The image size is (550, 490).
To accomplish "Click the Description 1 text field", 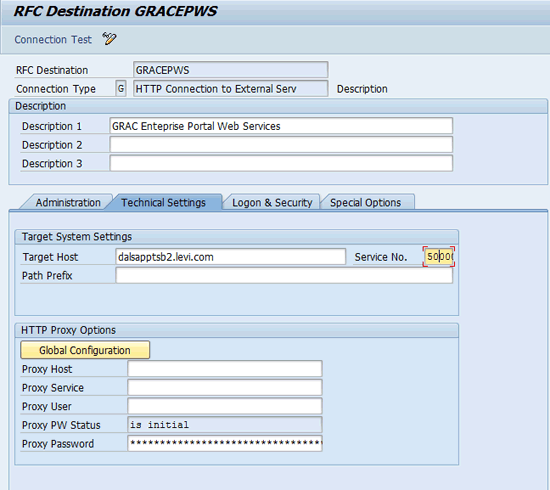I will (281, 126).
